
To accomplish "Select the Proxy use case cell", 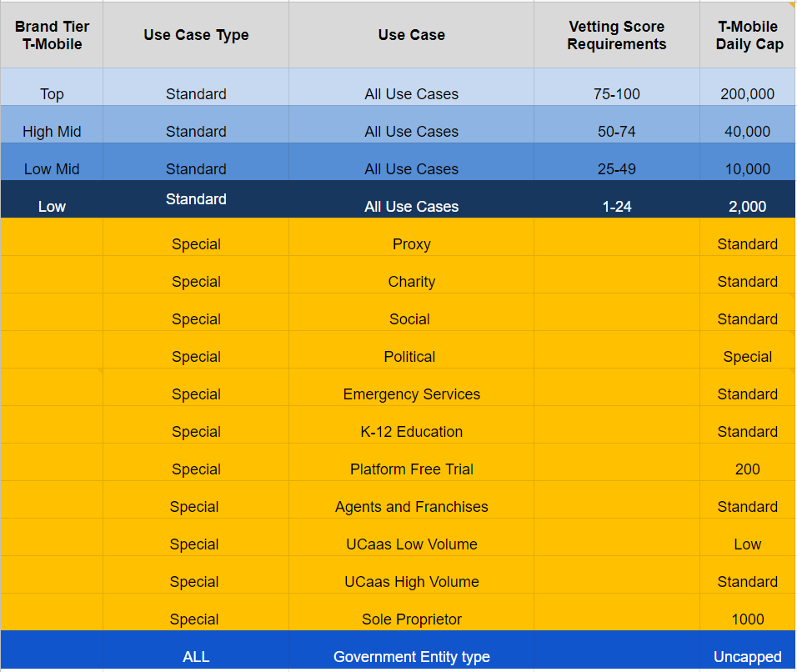I will (x=412, y=237).
